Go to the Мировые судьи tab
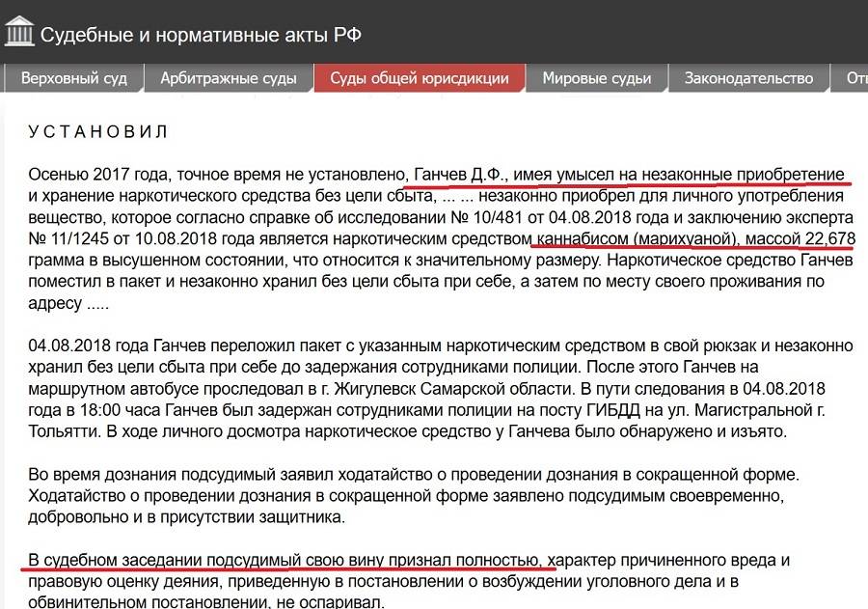 [x=597, y=78]
